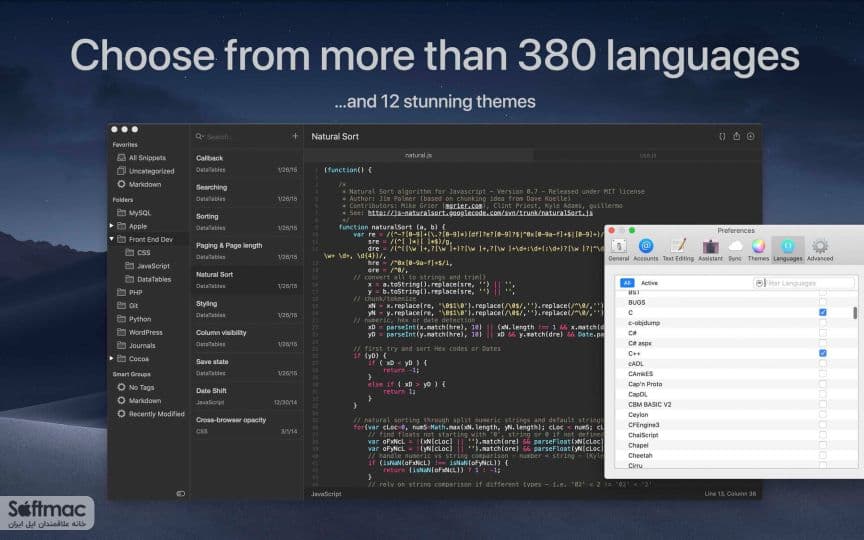Open Text Editing preferences pane
The image size is (864, 540).
678,250
